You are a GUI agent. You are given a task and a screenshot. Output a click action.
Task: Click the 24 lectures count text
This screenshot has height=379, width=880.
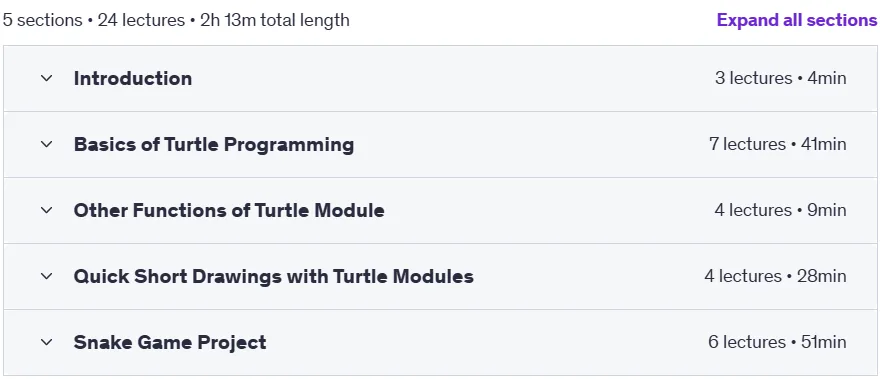pos(141,20)
